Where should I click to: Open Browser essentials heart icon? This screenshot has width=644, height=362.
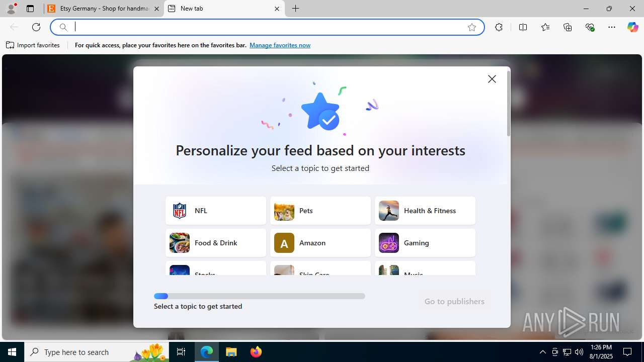click(x=590, y=27)
